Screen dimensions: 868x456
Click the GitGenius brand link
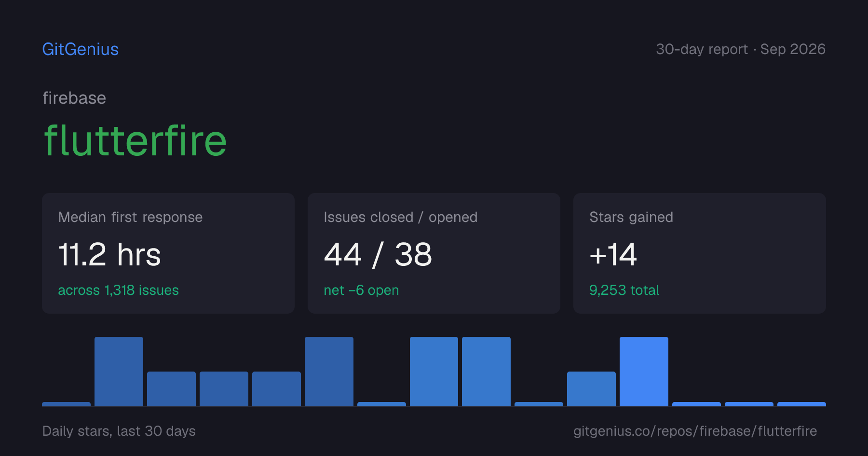click(x=80, y=49)
